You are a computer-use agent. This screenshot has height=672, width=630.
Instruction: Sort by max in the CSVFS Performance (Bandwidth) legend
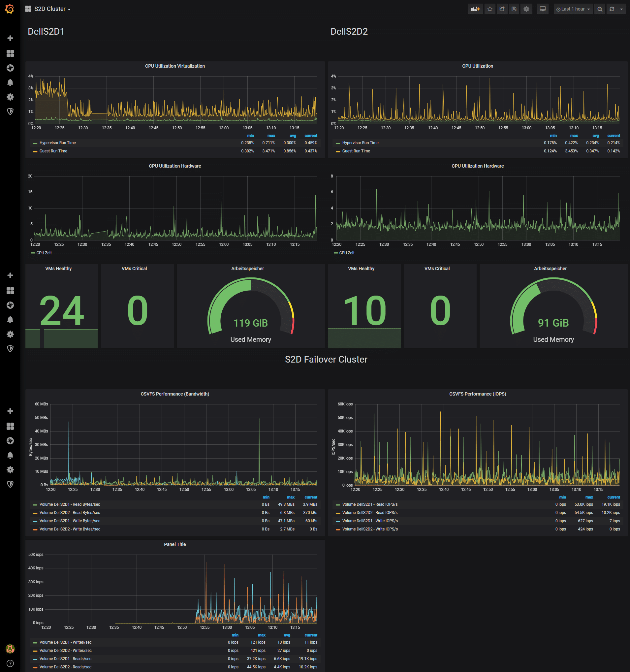tap(290, 497)
